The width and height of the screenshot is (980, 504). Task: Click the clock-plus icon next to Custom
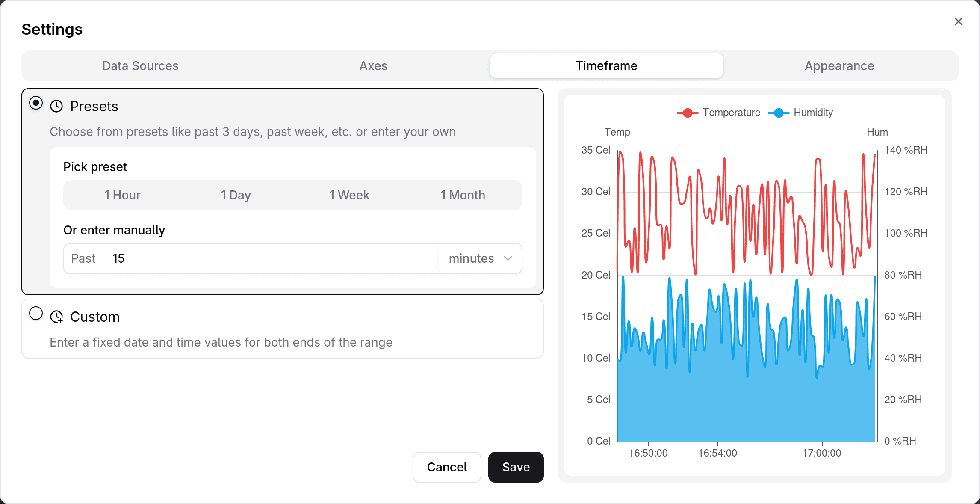point(56,317)
